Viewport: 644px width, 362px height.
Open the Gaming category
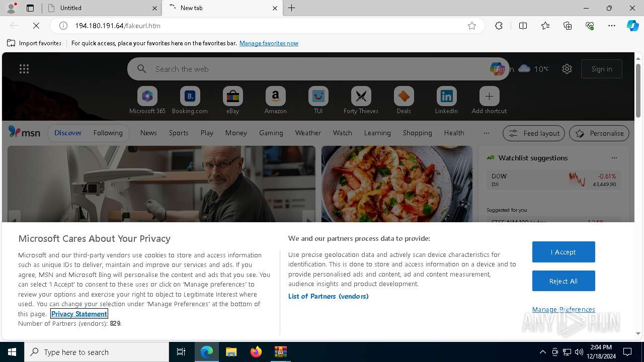(x=271, y=133)
